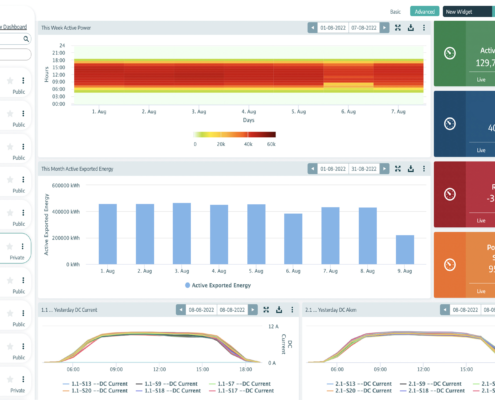This screenshot has height=400, width=495.
Task: Go to next day in 1.1 Yesterday DC Current
Action: [253, 310]
